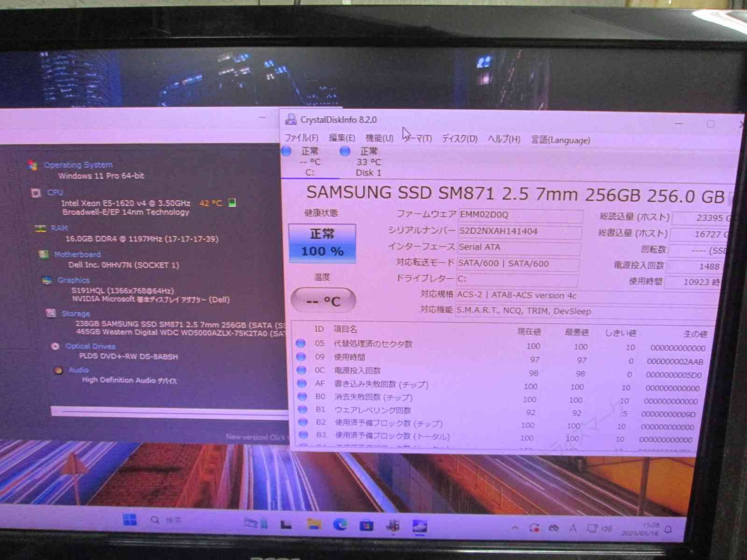Select SMART row 09 使用時間
747x560 pixels.
pyautogui.click(x=500, y=359)
